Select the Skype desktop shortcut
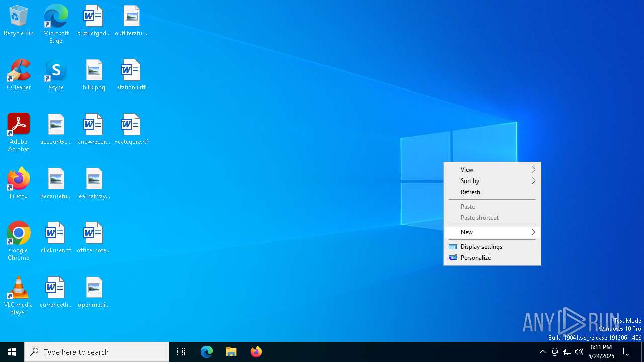This screenshot has width=644, height=362. point(56,75)
